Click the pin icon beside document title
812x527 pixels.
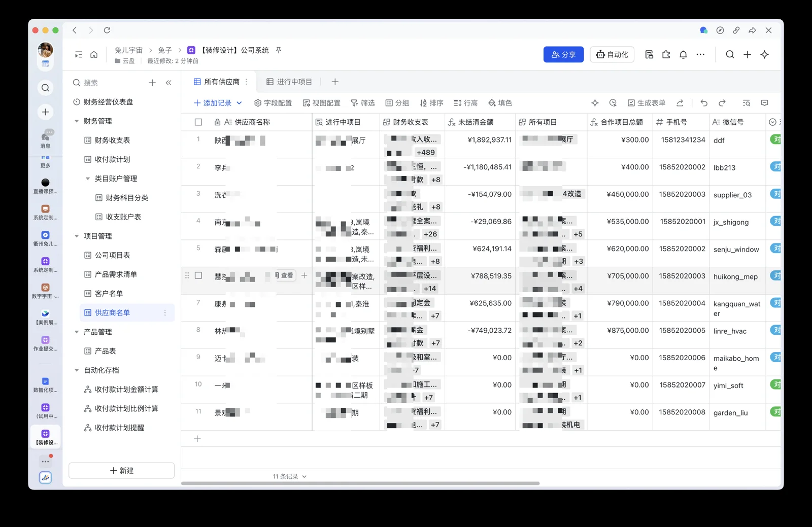pos(279,50)
